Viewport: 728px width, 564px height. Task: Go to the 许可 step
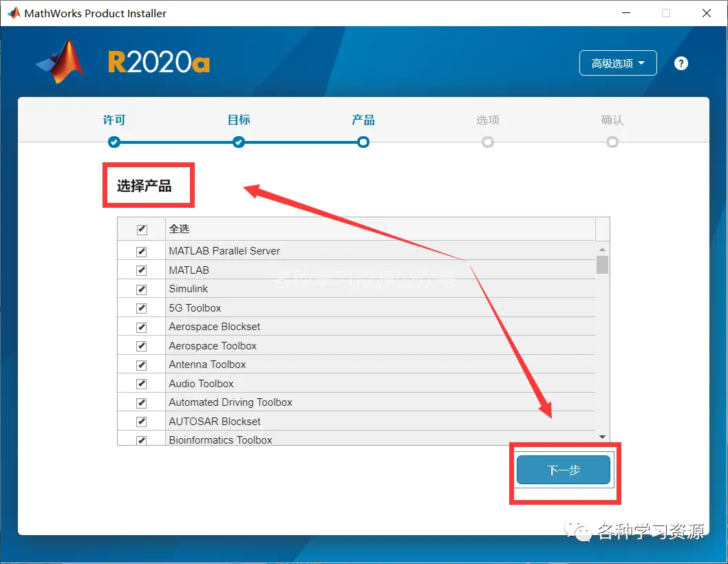114,120
